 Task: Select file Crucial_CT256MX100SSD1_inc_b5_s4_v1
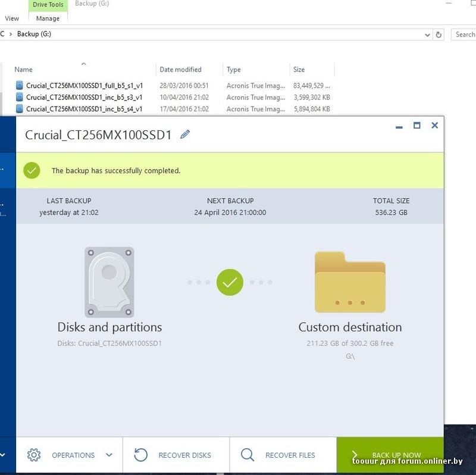click(x=84, y=109)
